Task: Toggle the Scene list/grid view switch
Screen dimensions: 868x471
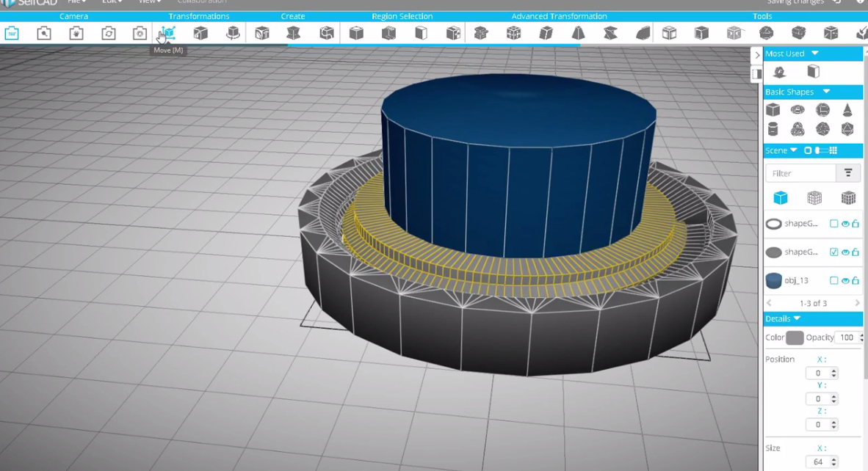Action: tap(821, 150)
